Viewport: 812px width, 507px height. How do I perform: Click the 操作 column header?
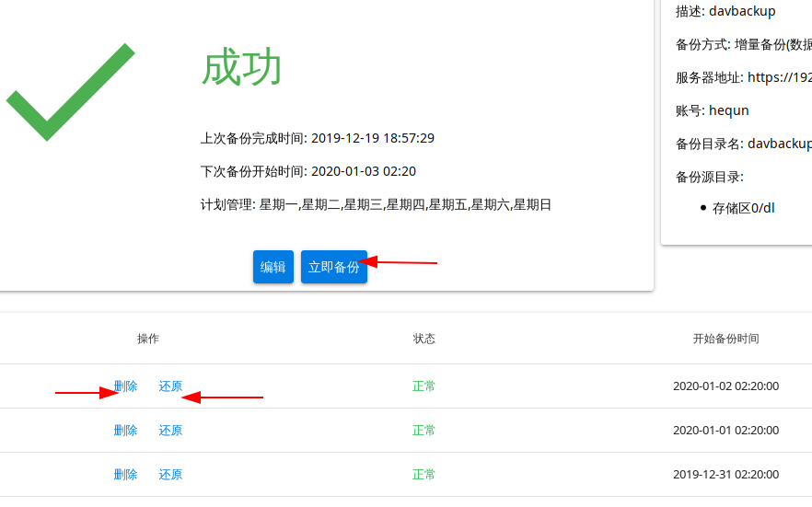[x=148, y=339]
